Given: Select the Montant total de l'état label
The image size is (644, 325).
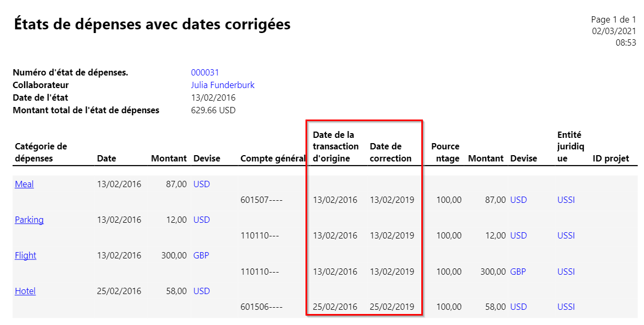Looking at the screenshot, I should 86,110.
